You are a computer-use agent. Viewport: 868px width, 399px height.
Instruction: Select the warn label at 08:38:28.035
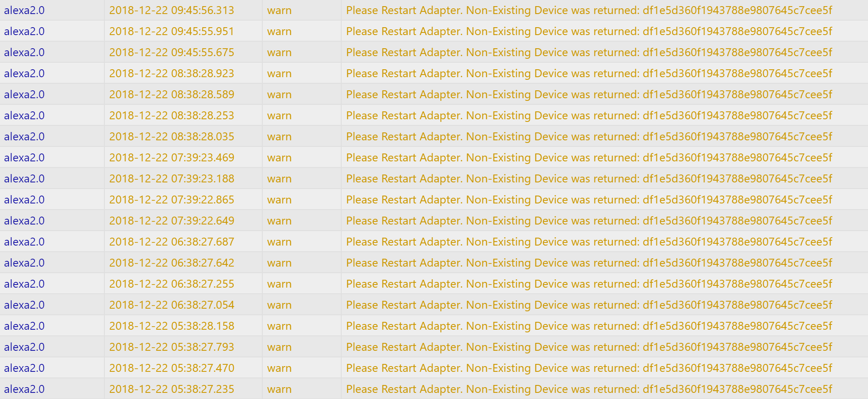point(279,136)
